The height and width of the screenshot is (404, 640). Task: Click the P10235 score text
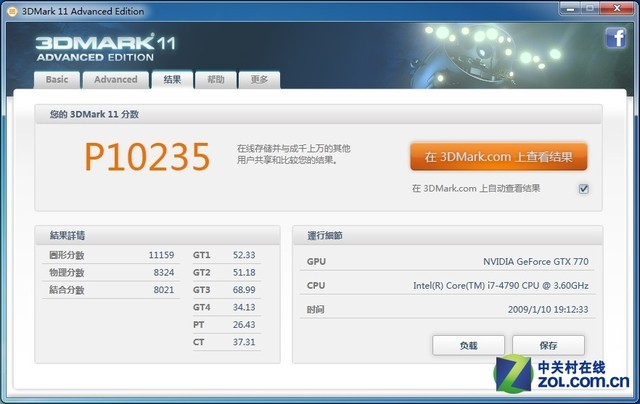(147, 157)
